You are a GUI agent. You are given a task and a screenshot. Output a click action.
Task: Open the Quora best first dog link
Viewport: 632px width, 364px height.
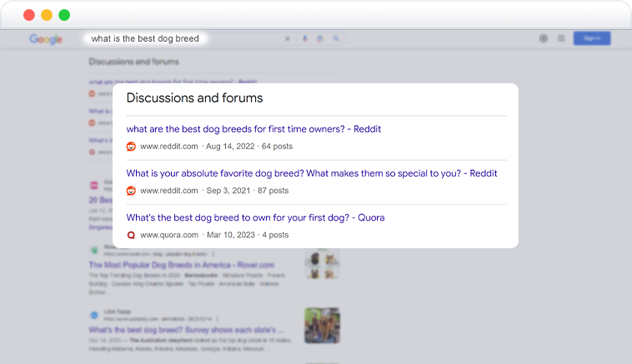coord(255,218)
